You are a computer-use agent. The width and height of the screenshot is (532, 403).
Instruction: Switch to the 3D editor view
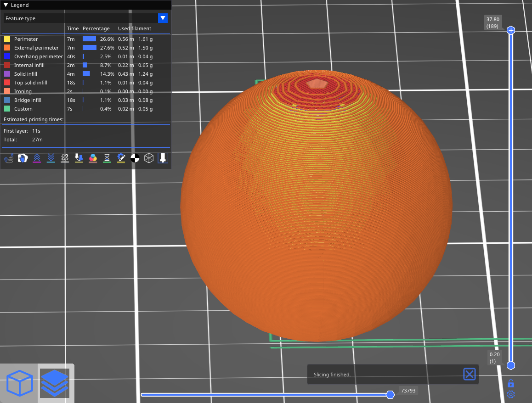[x=20, y=384]
